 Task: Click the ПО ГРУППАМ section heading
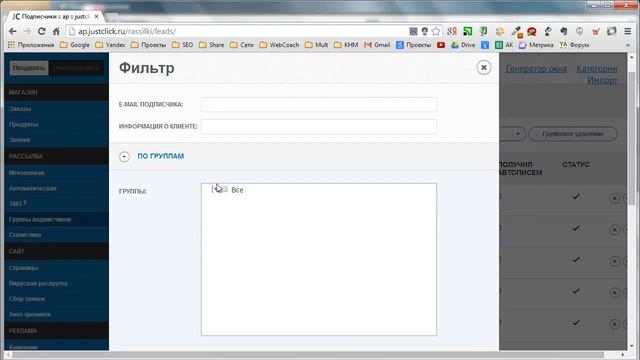pyautogui.click(x=161, y=156)
